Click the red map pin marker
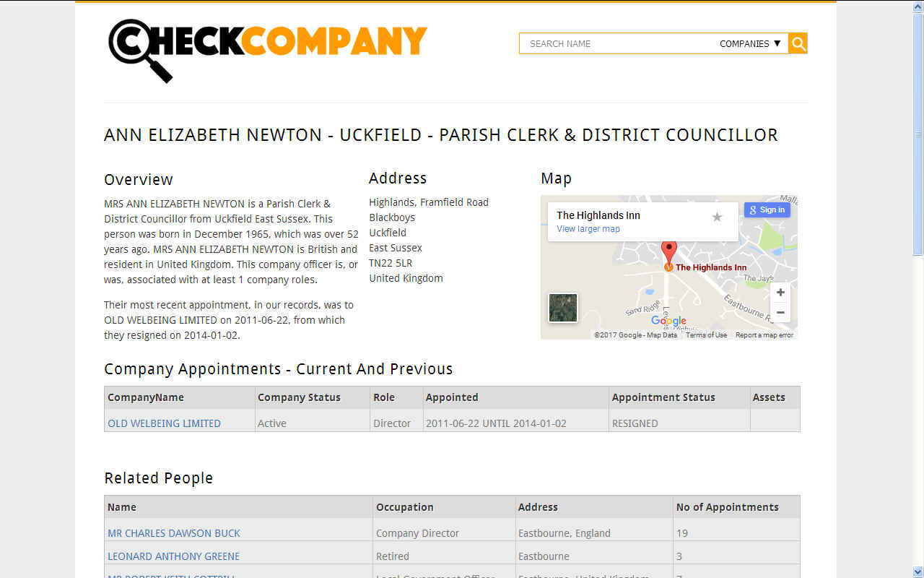This screenshot has height=578, width=924. point(669,251)
